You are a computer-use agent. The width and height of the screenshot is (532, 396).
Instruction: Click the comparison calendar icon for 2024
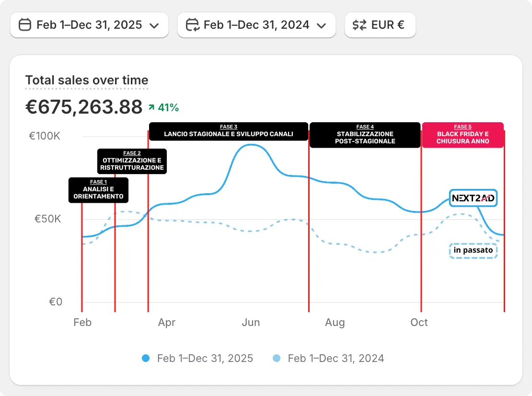tap(192, 25)
